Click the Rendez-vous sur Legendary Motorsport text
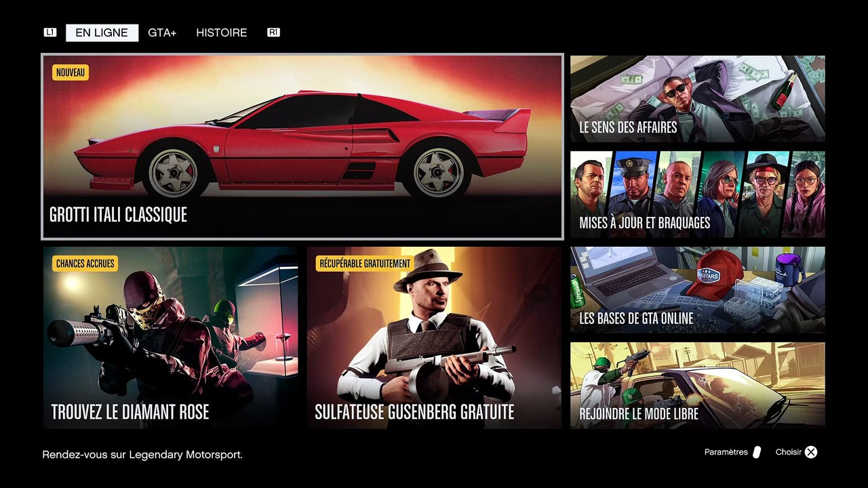Viewport: 868px width, 488px height. coord(142,455)
